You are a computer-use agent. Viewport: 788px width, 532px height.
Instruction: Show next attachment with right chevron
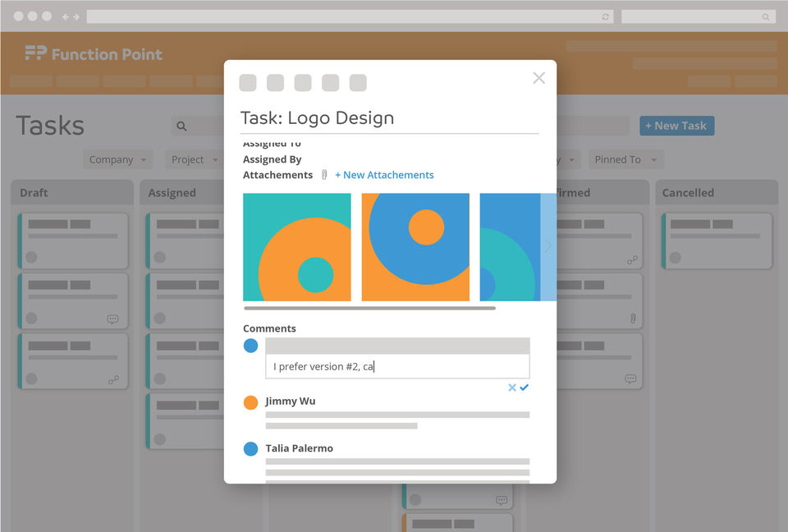click(548, 246)
